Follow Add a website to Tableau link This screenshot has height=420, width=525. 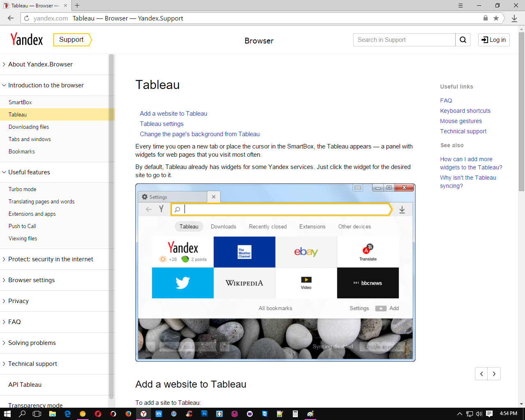pos(173,114)
